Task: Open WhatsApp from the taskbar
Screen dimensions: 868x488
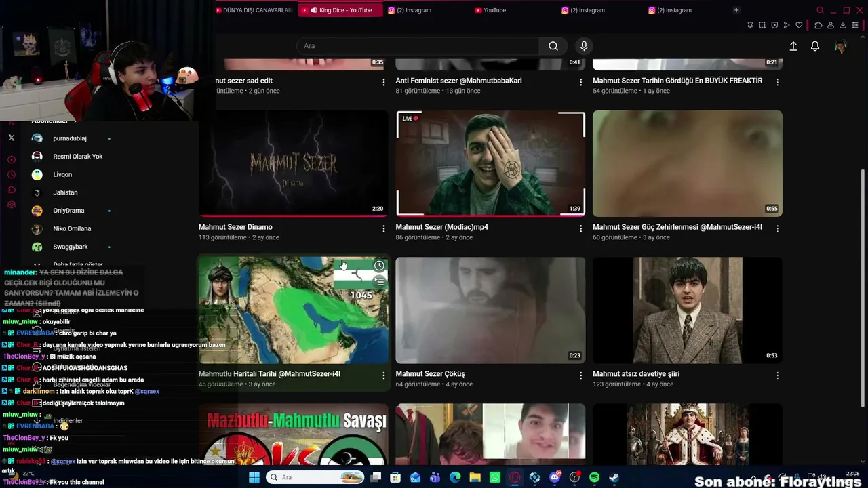Action: tap(495, 478)
